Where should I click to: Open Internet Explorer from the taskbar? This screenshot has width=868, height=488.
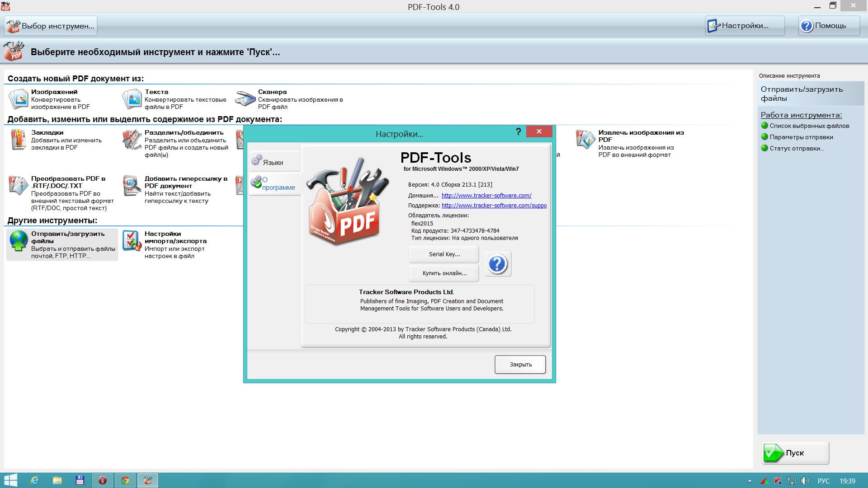click(x=34, y=480)
